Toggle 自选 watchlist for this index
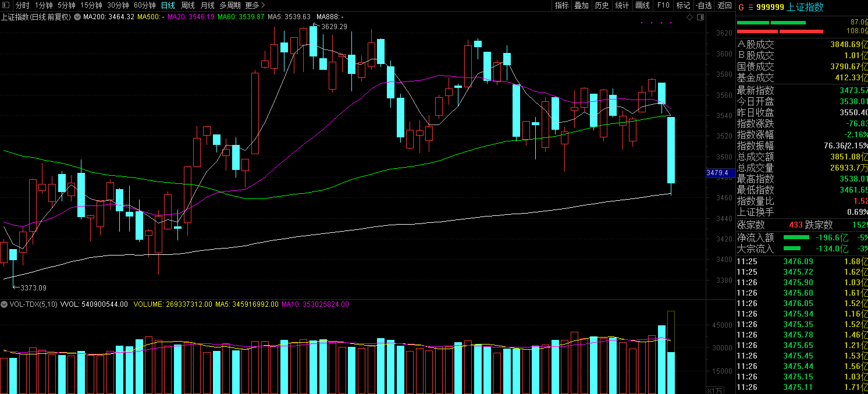Screen dimensions: 868x394 (x=703, y=5)
